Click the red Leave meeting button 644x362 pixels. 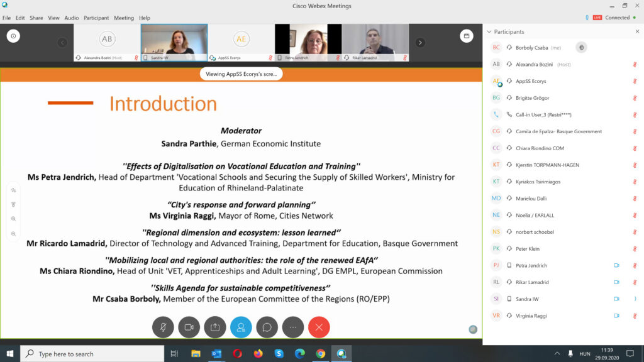tap(319, 327)
